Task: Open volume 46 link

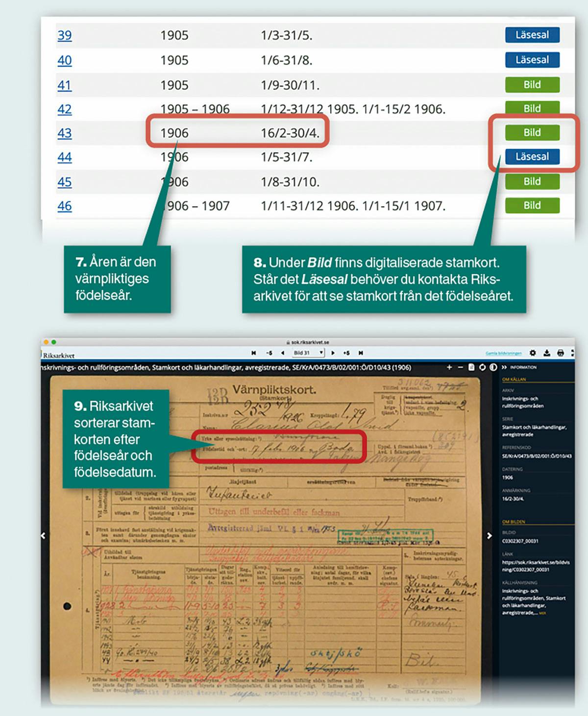Action: point(64,206)
